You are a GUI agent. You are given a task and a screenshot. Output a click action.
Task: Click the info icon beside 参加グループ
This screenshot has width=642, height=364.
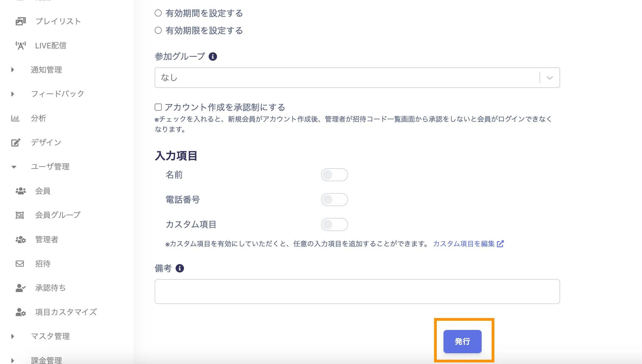tap(213, 56)
